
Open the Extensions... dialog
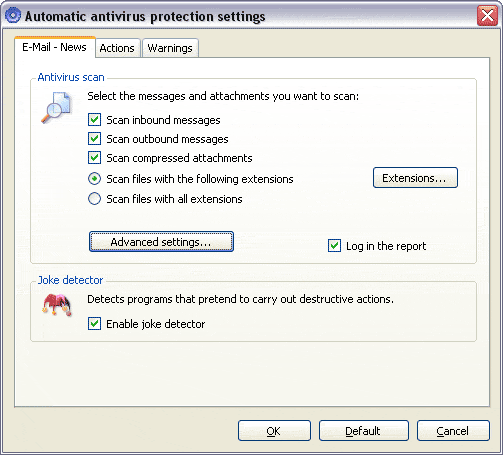415,178
